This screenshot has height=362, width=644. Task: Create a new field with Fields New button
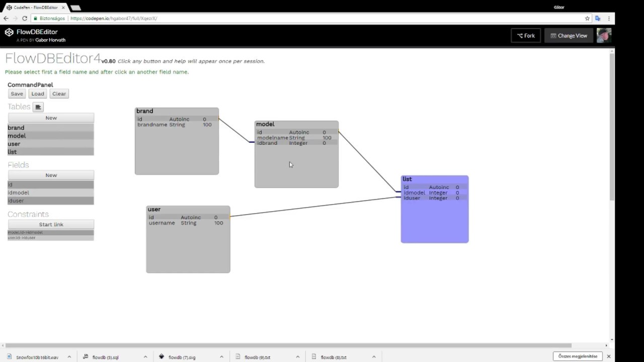click(51, 175)
